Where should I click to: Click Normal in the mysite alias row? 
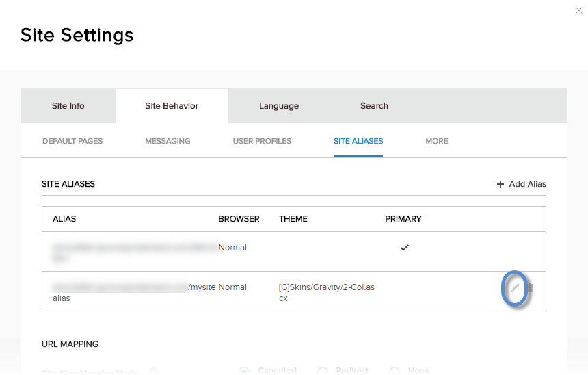232,287
